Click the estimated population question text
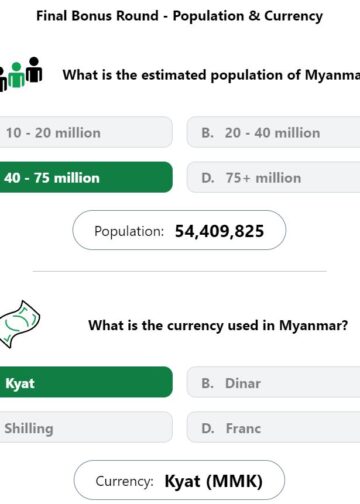 click(211, 75)
